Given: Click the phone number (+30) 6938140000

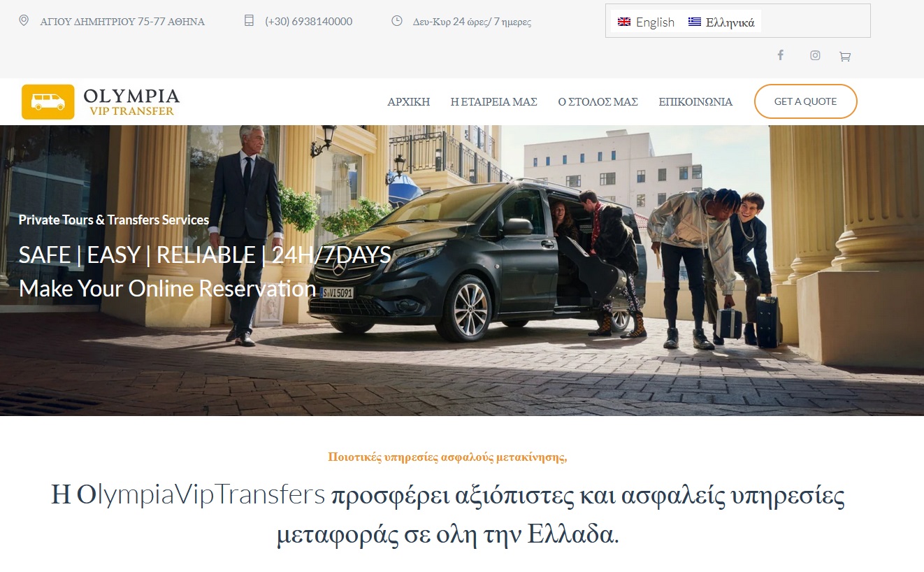Looking at the screenshot, I should [309, 22].
